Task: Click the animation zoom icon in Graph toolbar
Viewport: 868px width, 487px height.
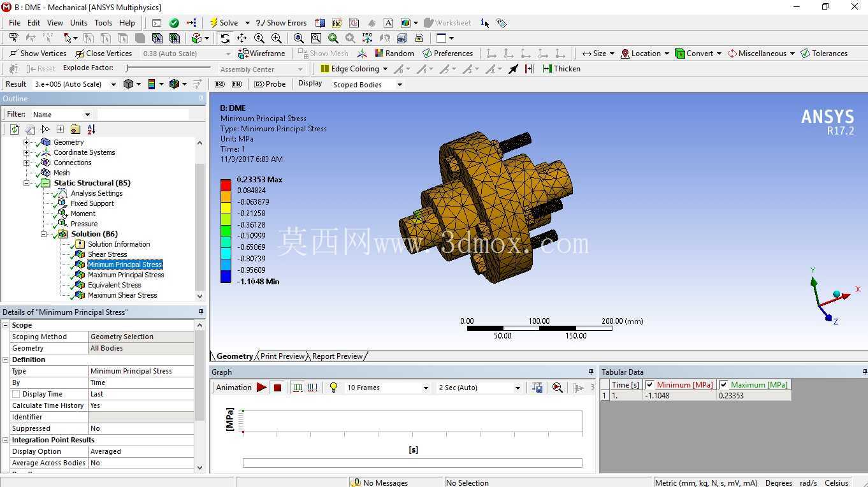Action: pos(558,388)
